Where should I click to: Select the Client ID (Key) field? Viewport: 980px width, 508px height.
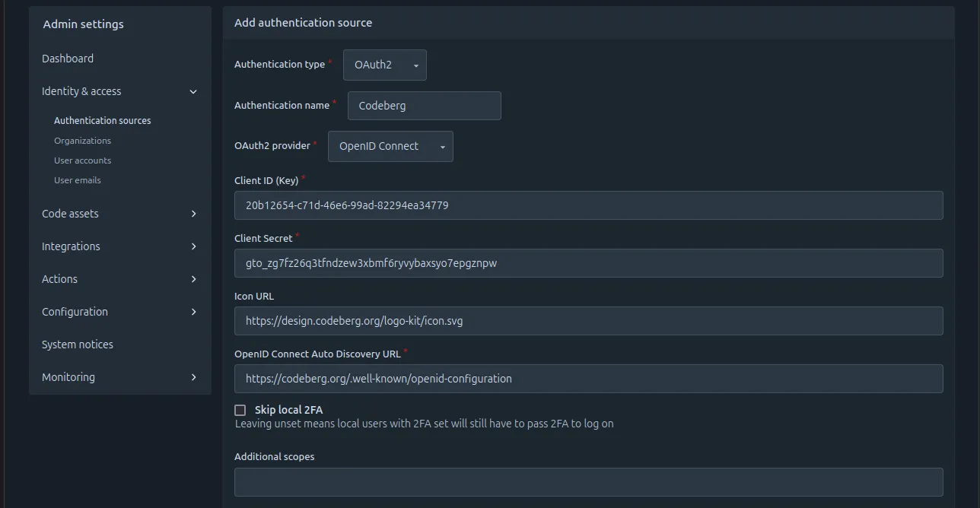click(x=588, y=205)
